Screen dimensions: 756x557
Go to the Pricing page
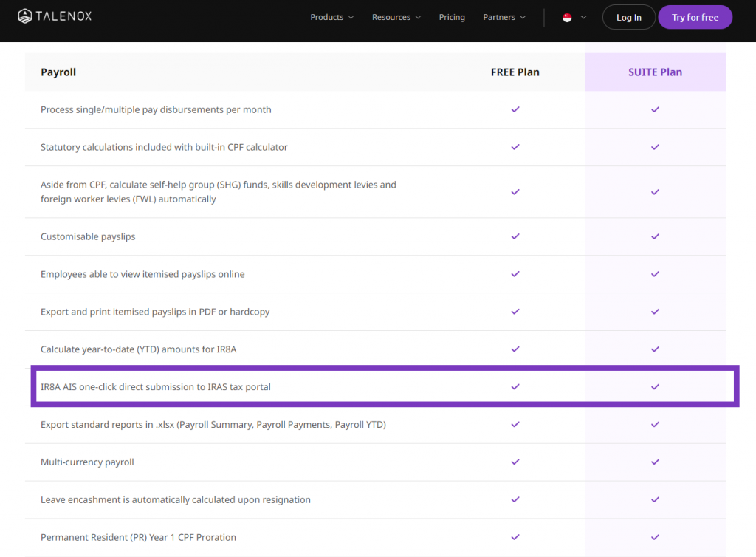[452, 18]
